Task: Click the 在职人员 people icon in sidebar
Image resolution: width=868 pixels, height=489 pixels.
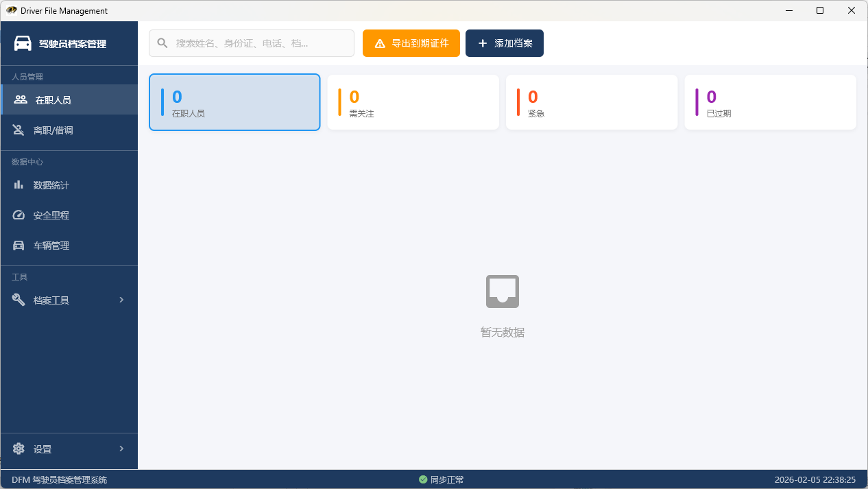Action: click(x=21, y=99)
